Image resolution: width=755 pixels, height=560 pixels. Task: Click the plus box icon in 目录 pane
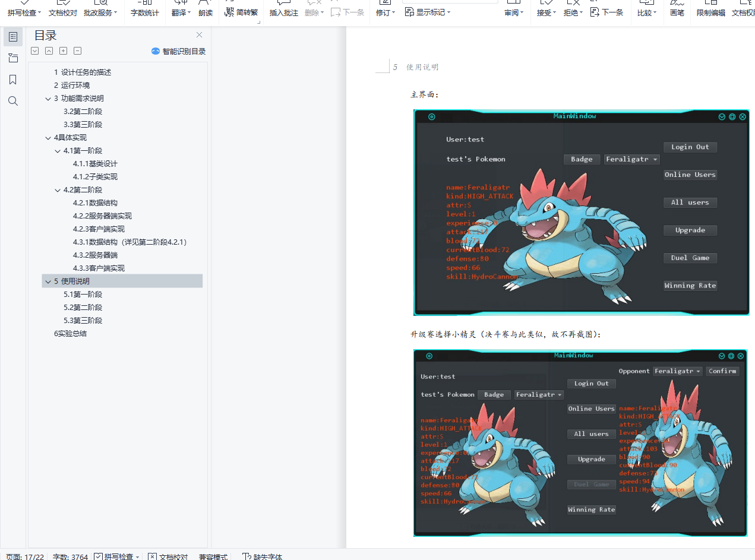point(64,51)
